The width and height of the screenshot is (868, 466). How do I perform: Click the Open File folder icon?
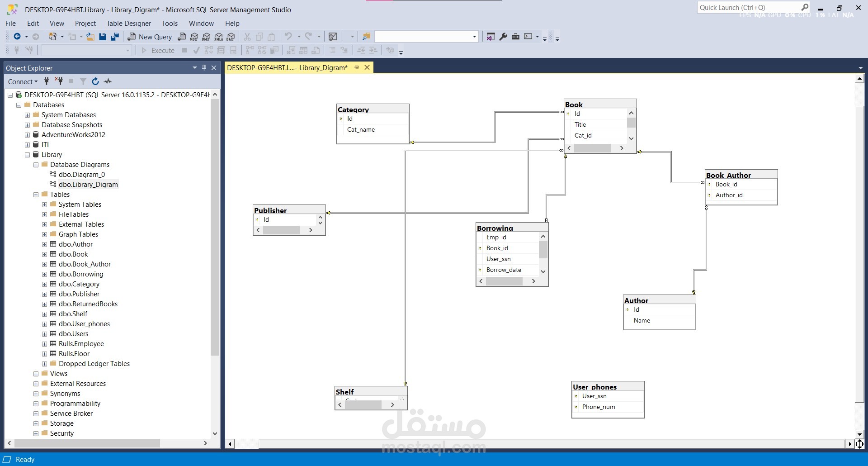point(90,37)
